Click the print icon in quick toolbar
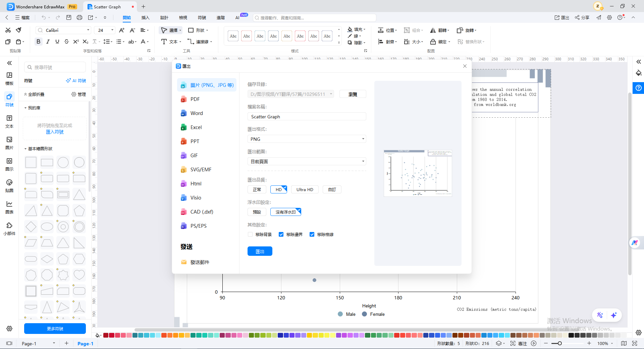This screenshot has width=644, height=349. click(x=79, y=17)
